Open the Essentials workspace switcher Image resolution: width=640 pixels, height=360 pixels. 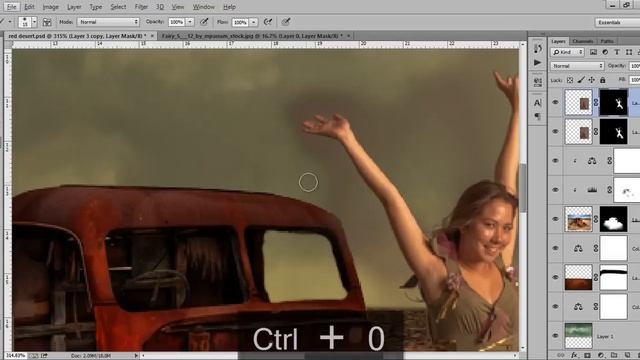tap(617, 22)
